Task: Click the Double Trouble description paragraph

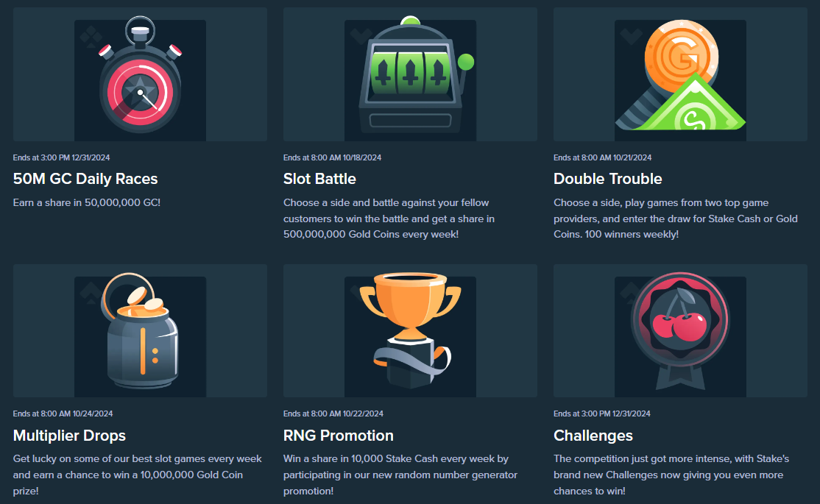Action: [676, 219]
